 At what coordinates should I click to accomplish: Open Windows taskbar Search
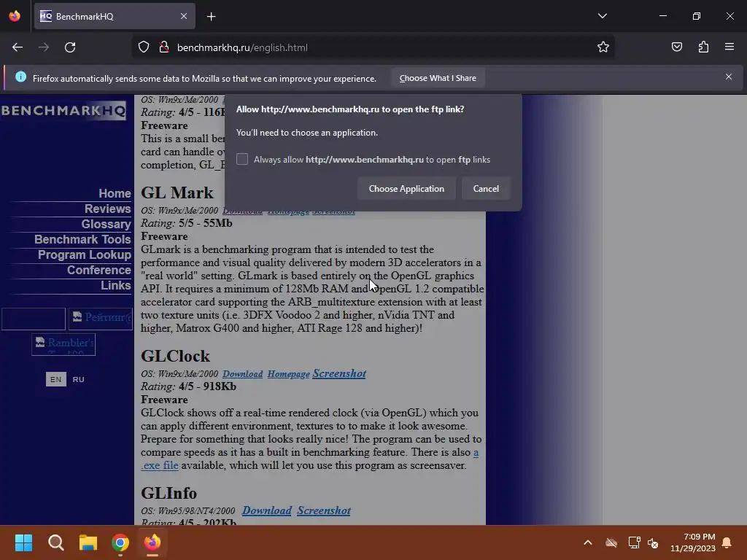point(55,542)
